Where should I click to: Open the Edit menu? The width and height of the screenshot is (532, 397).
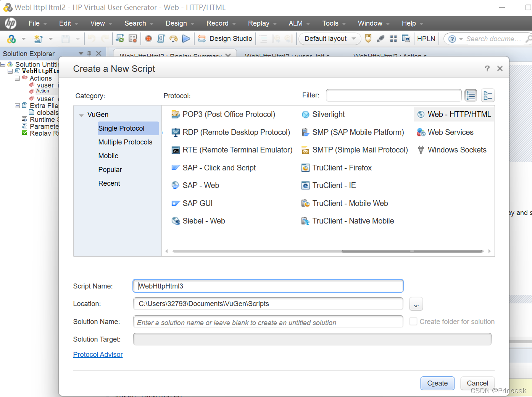click(x=68, y=23)
